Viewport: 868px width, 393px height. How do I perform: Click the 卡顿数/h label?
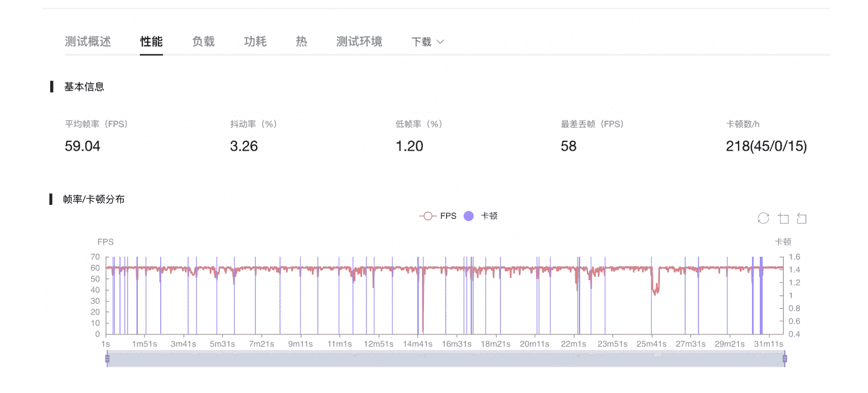[x=742, y=124]
